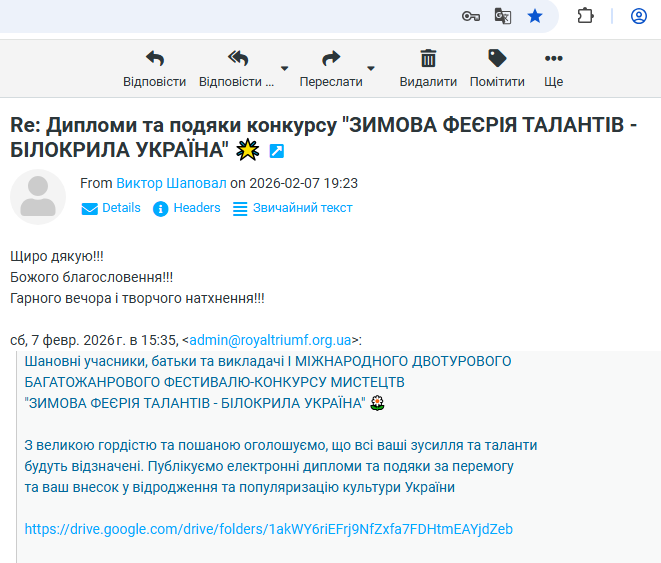Image resolution: width=661 pixels, height=563 pixels.
Task: Expand the reply-all options dropdown arrow
Action: [x=285, y=69]
